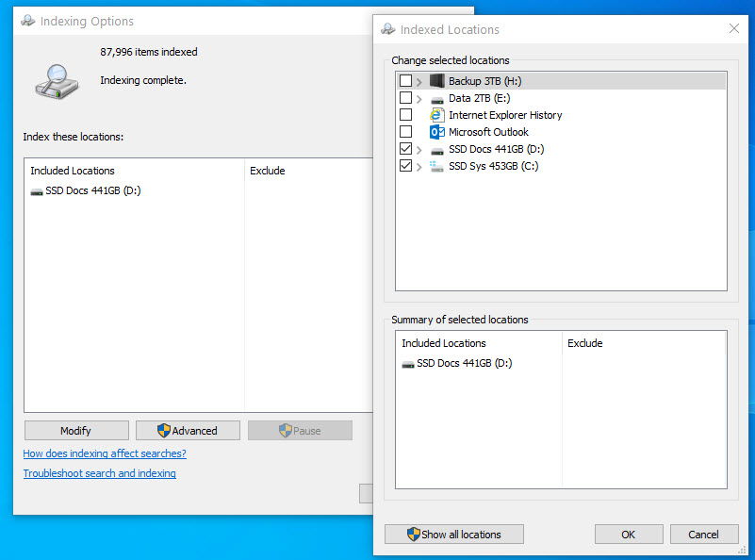Select 'Data 2TB (E:)' tree row label
Image resolution: width=755 pixels, height=560 pixels.
coord(479,98)
